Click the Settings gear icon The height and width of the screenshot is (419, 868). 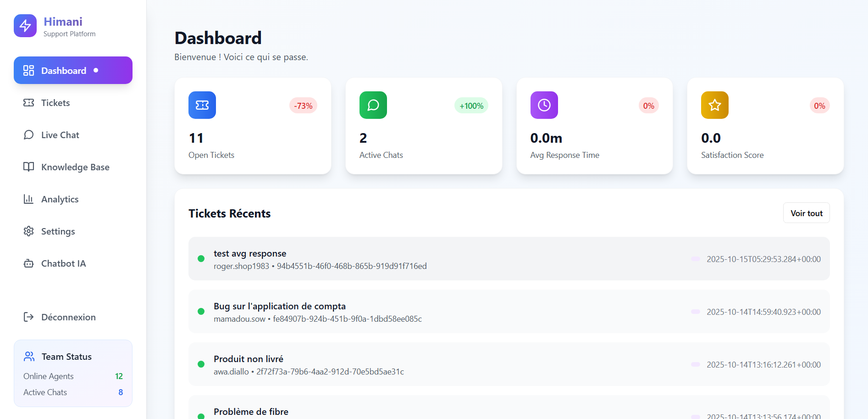coord(29,231)
